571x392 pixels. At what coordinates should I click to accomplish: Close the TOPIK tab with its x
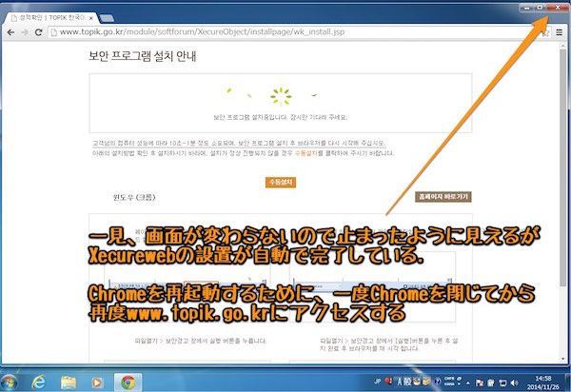pyautogui.click(x=91, y=18)
